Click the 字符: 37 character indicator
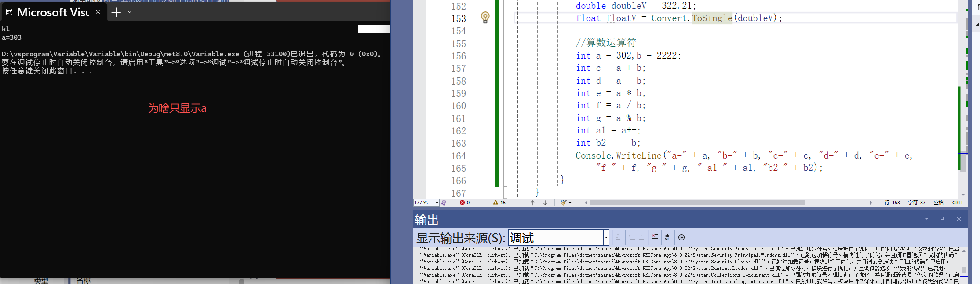The height and width of the screenshot is (284, 980). pos(917,203)
